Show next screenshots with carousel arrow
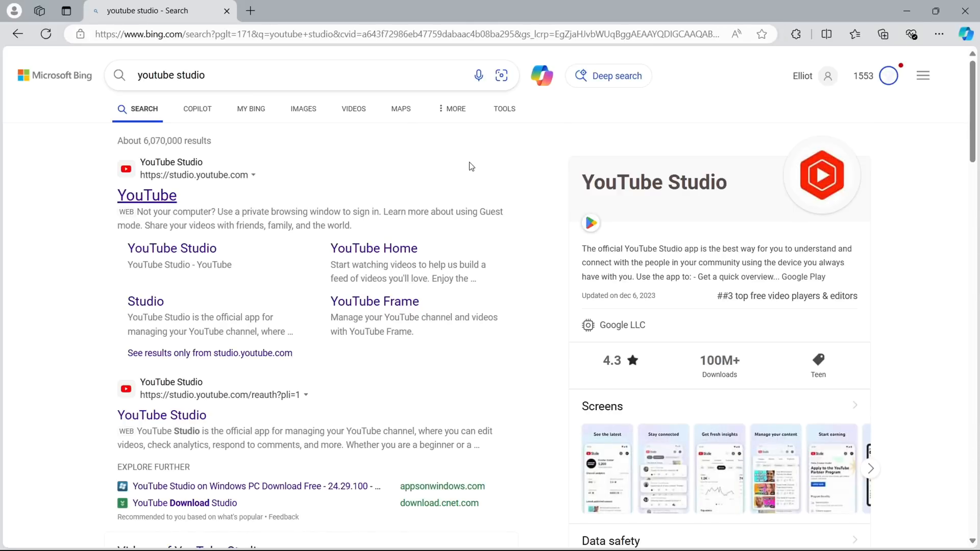Viewport: 980px width, 551px height. click(871, 468)
